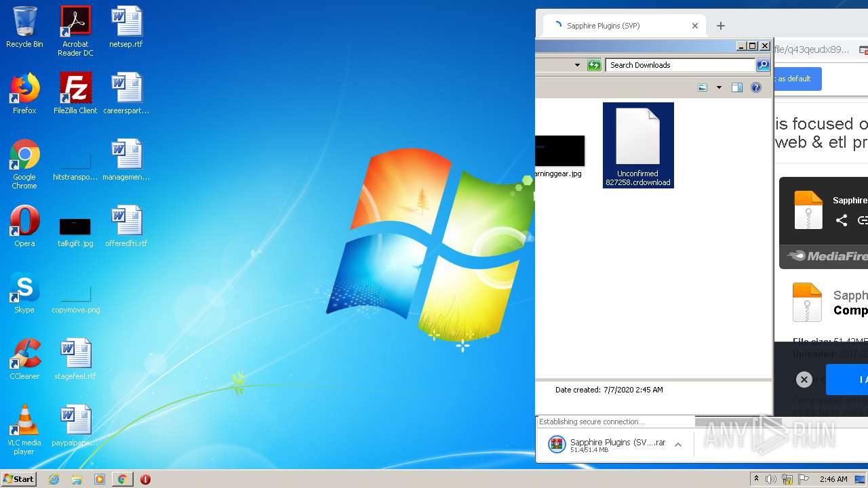The width and height of the screenshot is (868, 488).
Task: Select the Sapphire Plugins (SVP) browser tab
Action: (x=624, y=26)
